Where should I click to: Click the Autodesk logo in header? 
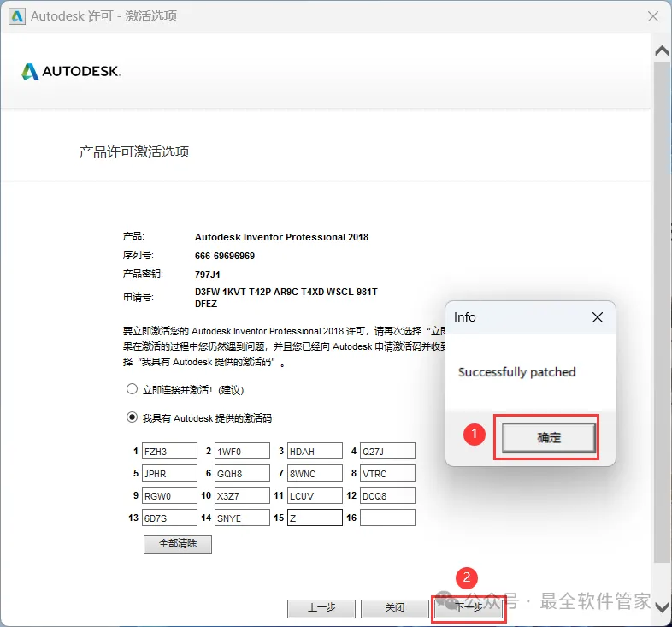71,71
